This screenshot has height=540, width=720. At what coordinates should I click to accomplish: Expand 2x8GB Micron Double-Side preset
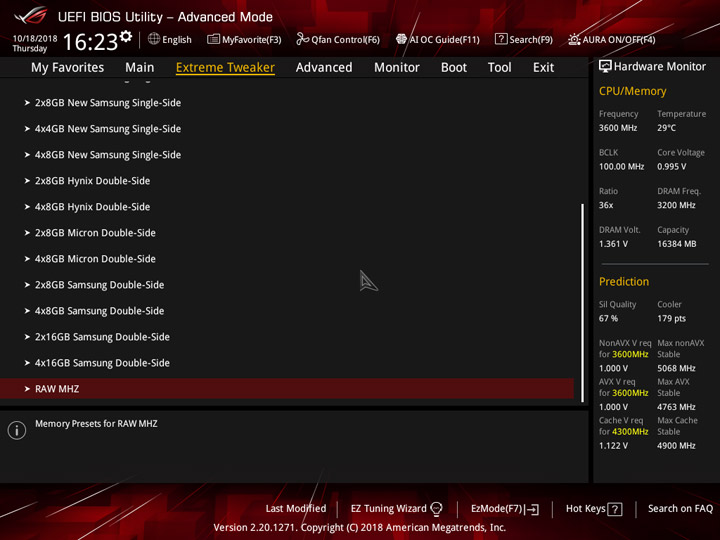point(287,233)
